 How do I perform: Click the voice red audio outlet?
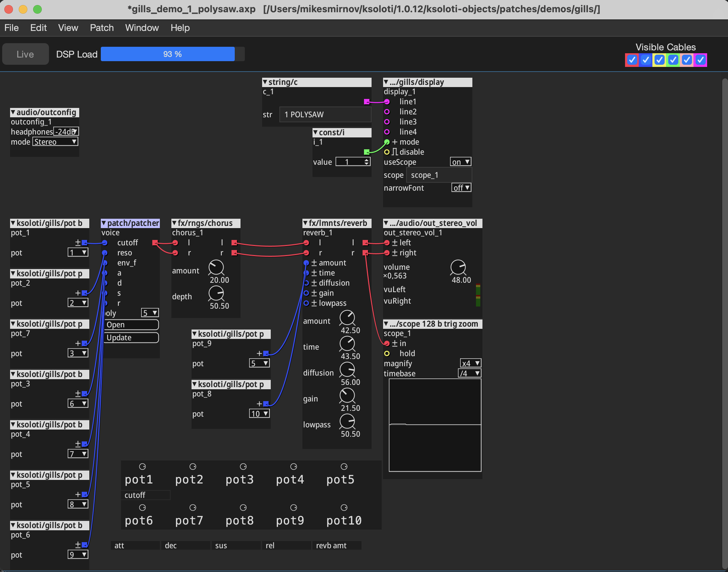[x=155, y=242]
